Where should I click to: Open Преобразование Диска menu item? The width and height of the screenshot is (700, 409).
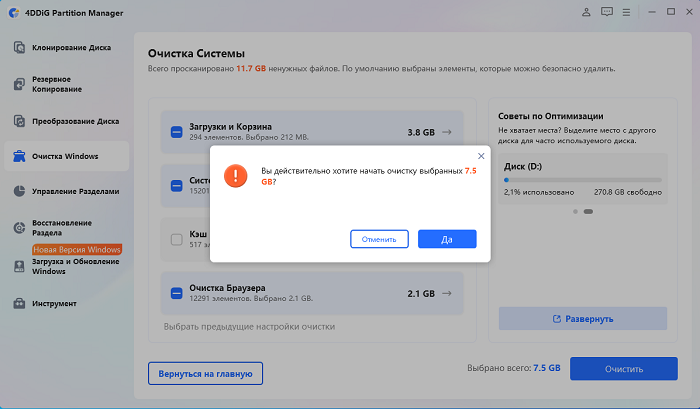67,121
